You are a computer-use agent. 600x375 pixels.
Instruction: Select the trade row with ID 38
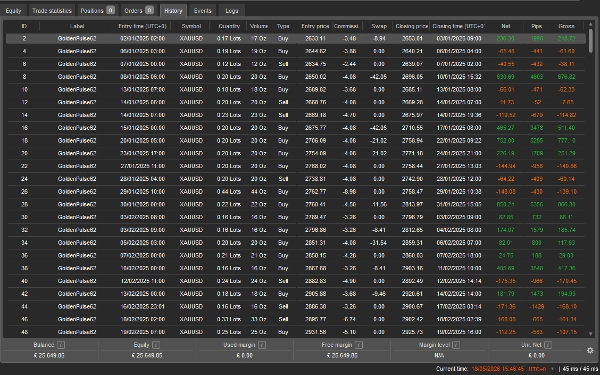point(296,268)
